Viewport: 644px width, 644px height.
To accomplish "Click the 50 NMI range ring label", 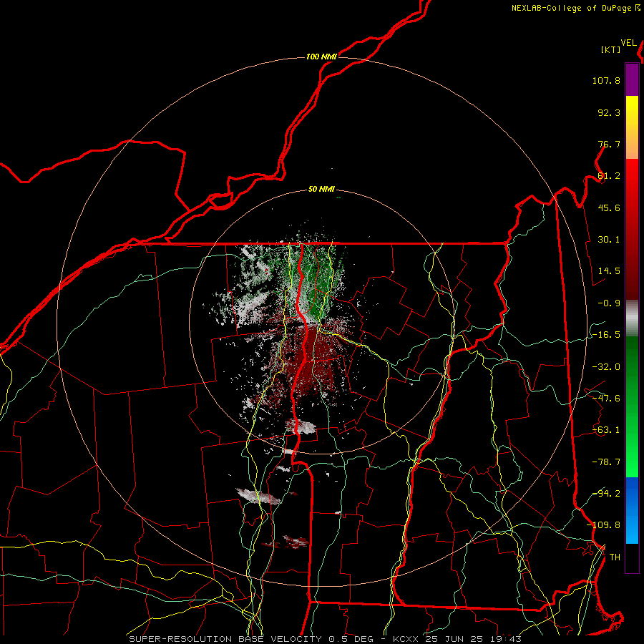I will click(321, 189).
